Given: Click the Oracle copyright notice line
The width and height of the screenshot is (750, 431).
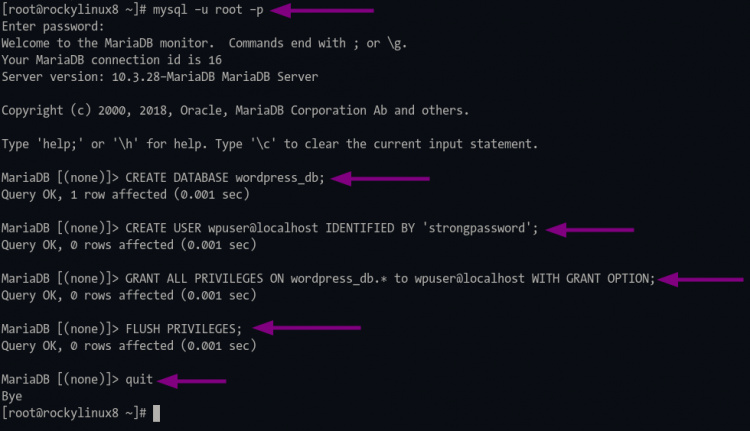Looking at the screenshot, I should pos(235,111).
